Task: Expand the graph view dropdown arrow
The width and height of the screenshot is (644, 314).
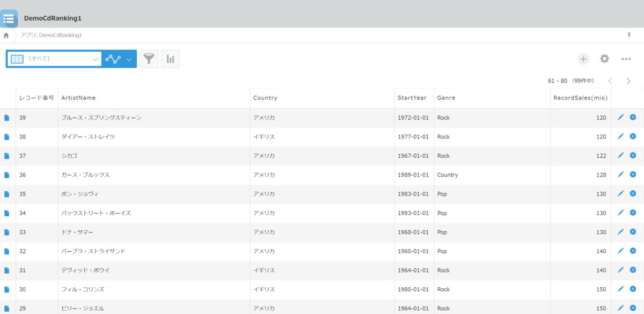Action: click(x=129, y=59)
